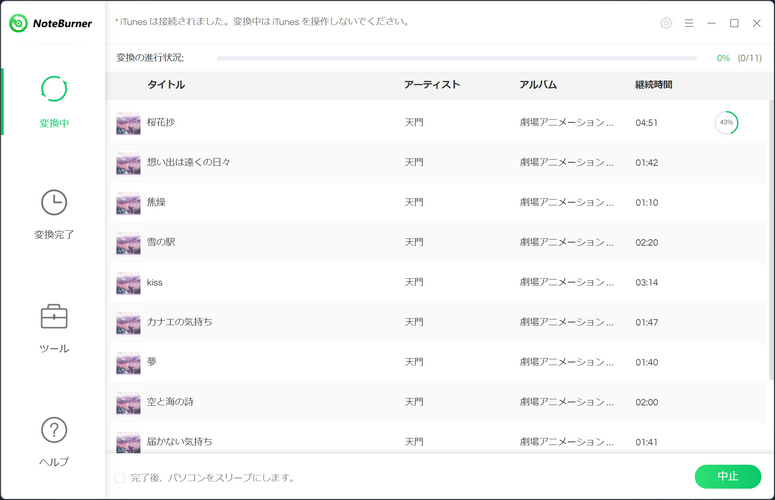Click the (0/11) converted count label
This screenshot has width=775, height=500.
[749, 58]
